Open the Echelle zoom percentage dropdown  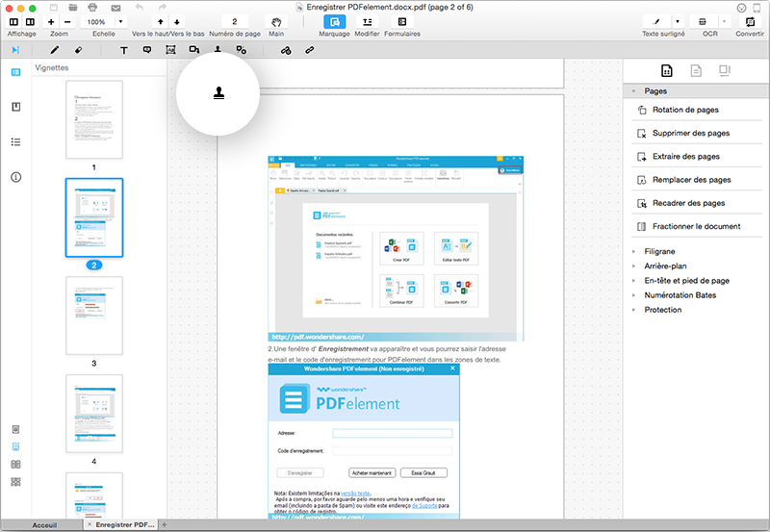[x=121, y=21]
